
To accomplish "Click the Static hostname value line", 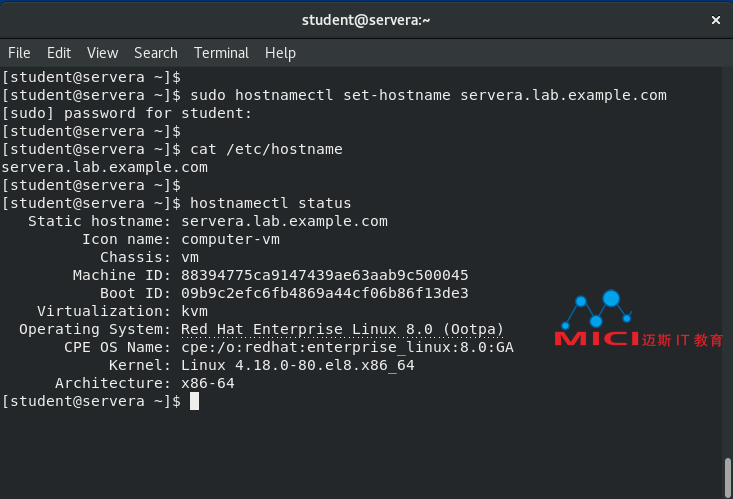I will coord(285,221).
